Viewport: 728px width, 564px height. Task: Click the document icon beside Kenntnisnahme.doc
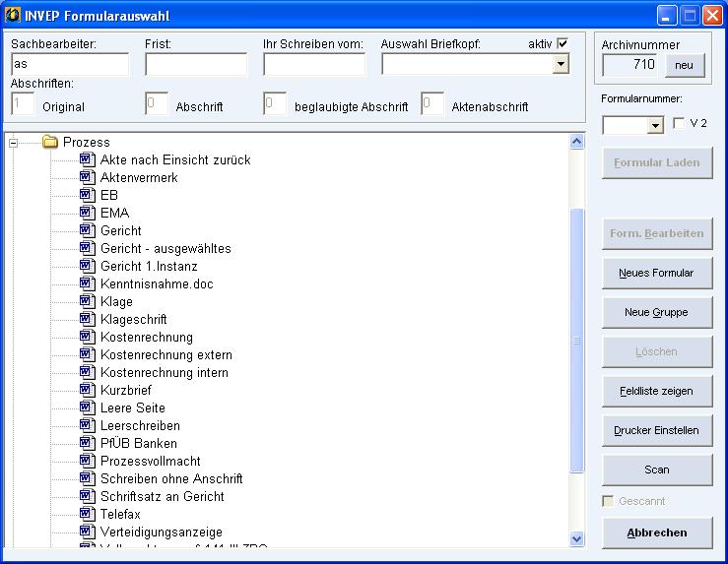pyautogui.click(x=88, y=283)
